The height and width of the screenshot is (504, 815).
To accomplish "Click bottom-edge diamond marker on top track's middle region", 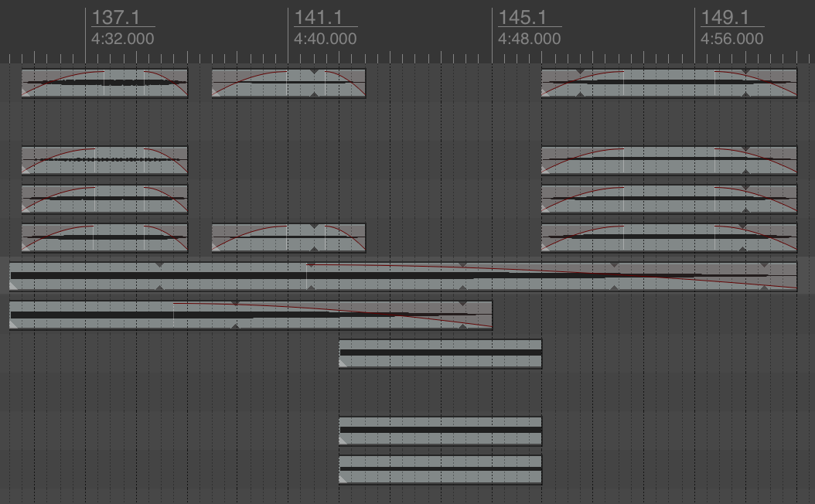I will point(313,94).
